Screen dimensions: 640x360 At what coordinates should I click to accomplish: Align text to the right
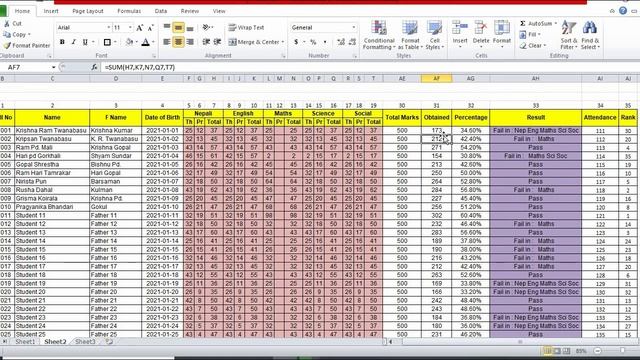pyautogui.click(x=190, y=42)
